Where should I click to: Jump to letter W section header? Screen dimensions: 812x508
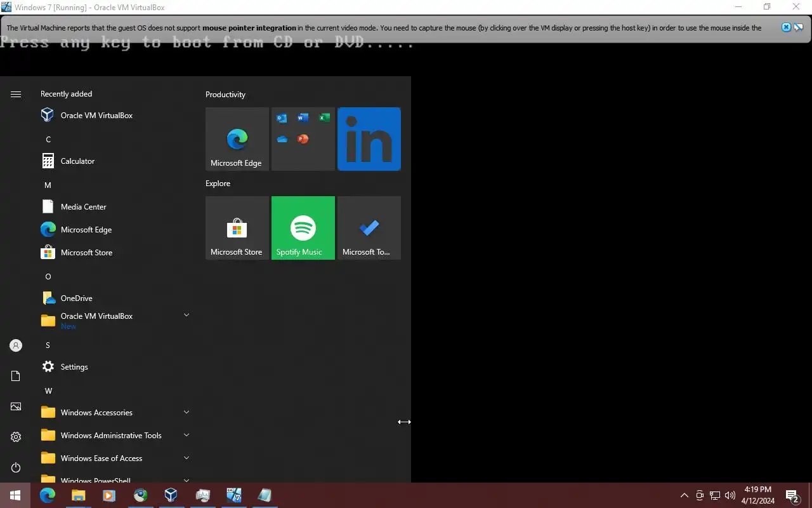click(48, 391)
